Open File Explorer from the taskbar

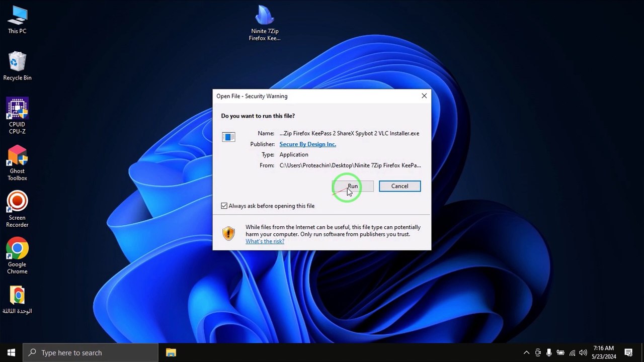click(x=171, y=352)
